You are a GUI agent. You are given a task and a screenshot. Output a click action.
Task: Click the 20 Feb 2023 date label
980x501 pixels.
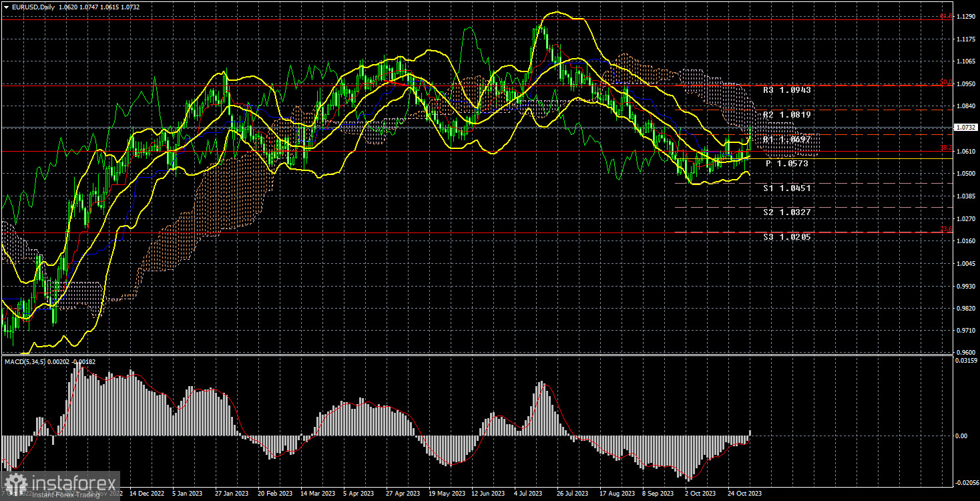(274, 494)
